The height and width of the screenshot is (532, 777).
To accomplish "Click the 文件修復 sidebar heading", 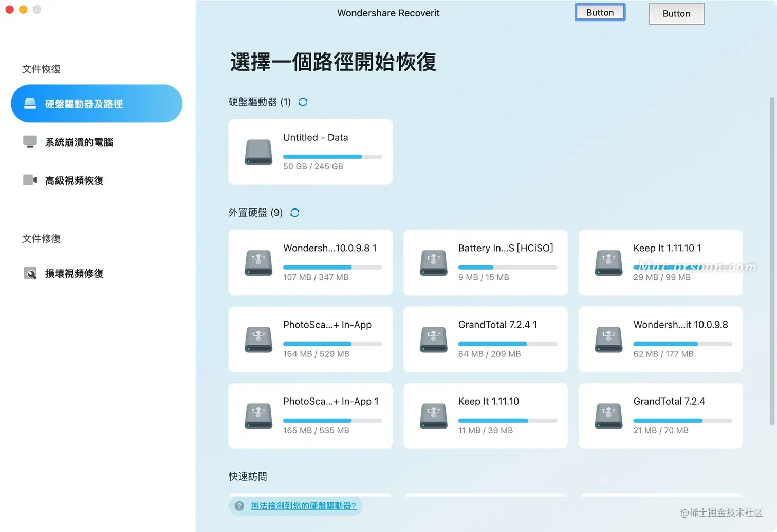I will click(x=41, y=238).
